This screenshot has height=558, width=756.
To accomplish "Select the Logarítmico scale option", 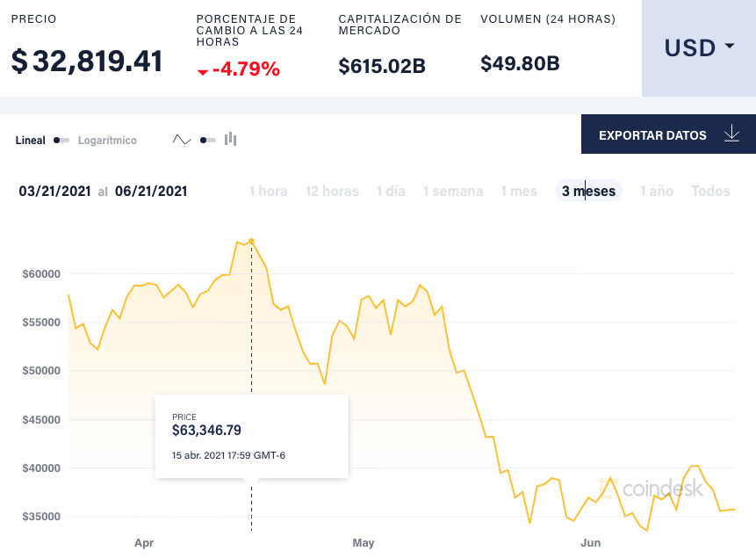I will tap(107, 141).
